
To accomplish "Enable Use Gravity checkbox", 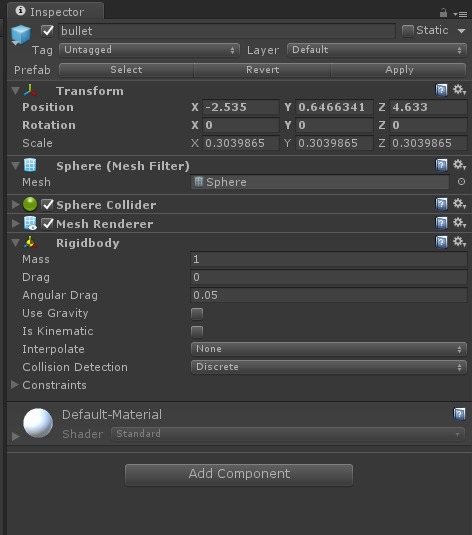I will click(x=197, y=314).
